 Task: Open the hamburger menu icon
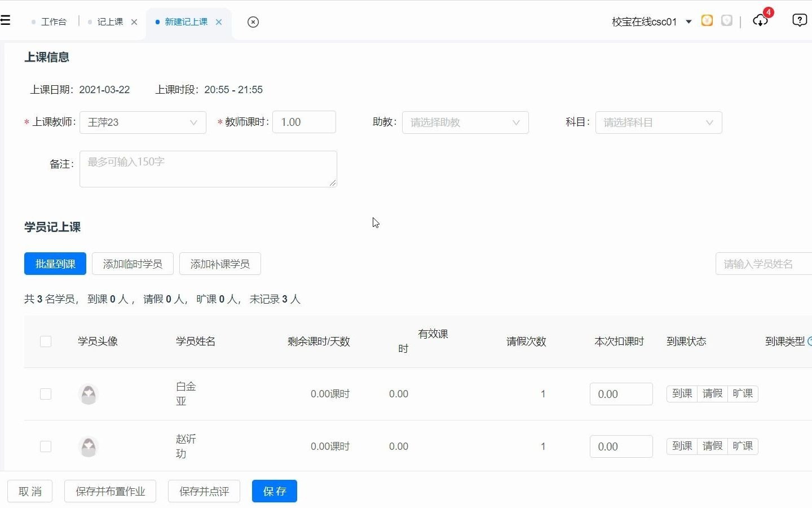pos(5,21)
